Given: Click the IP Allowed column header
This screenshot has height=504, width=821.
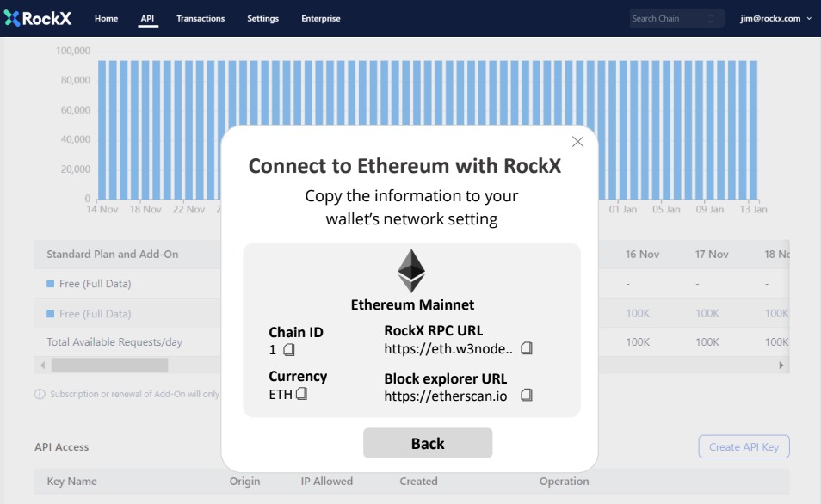Looking at the screenshot, I should [327, 482].
